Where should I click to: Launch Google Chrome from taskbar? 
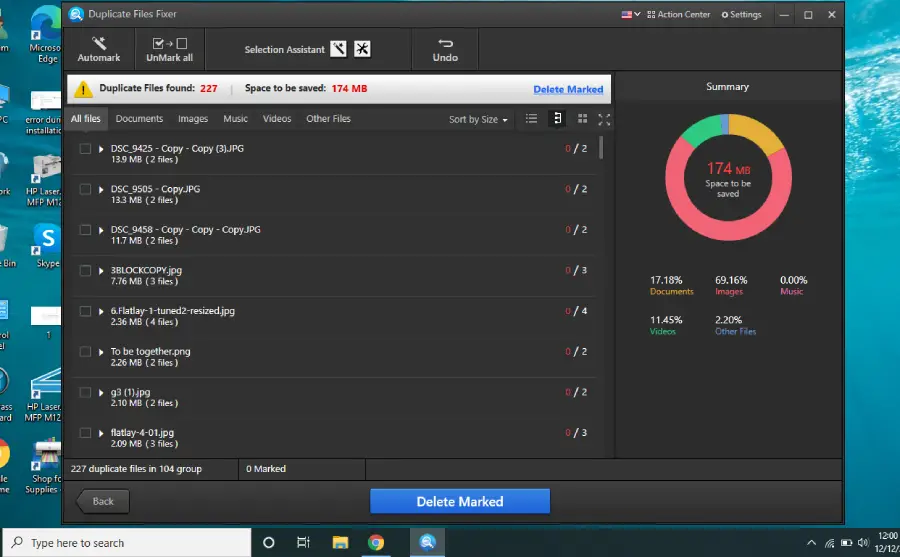(x=376, y=542)
